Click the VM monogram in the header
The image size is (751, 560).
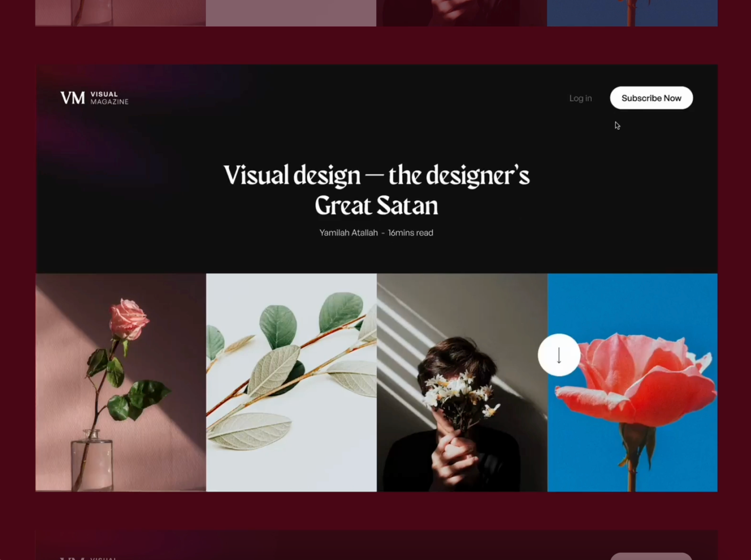click(x=73, y=98)
